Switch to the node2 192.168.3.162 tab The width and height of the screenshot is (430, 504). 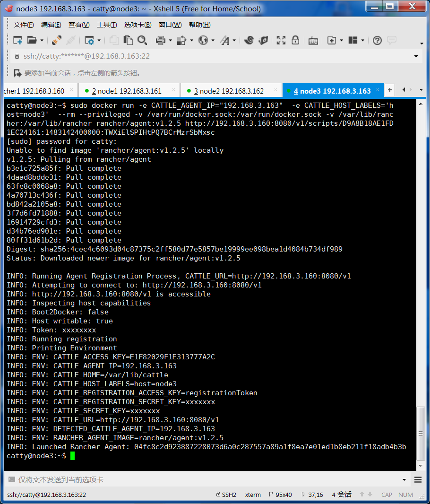pyautogui.click(x=231, y=91)
